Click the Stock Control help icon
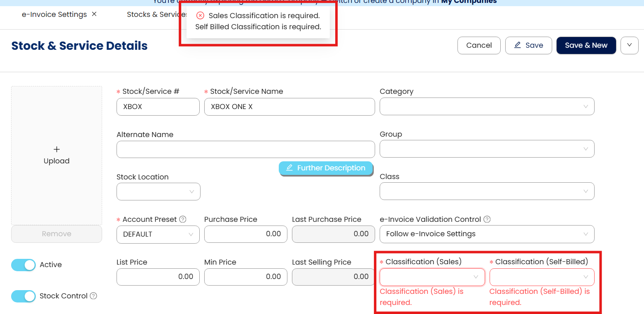This screenshot has width=644, height=314. point(93,296)
